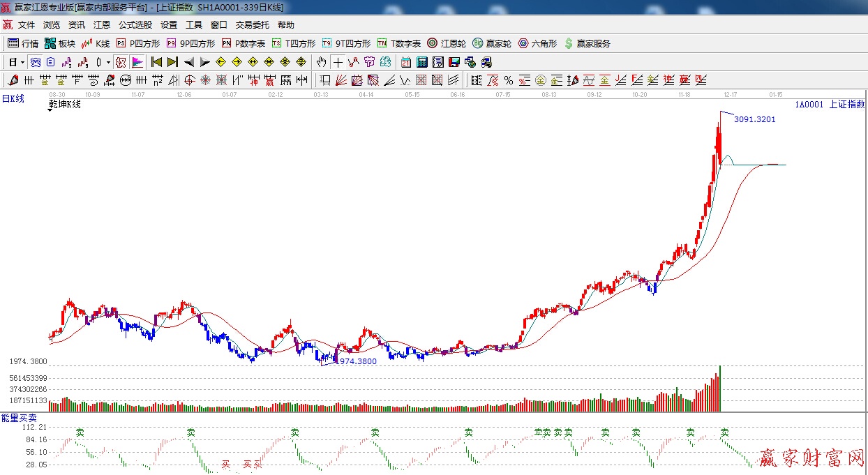Toggle the pressed colored flag chart button
Viewport: 868px width, 475px height.
137,62
